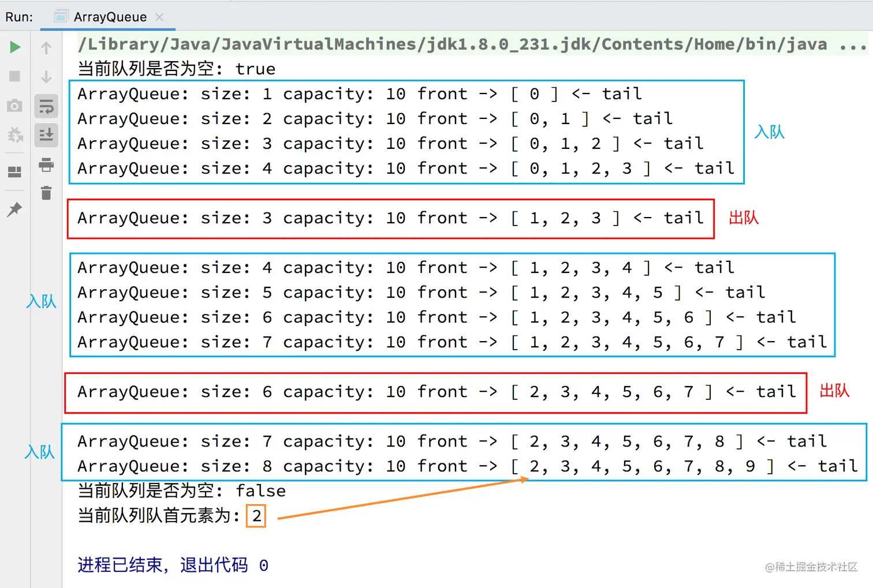Print the console contents
This screenshot has width=873, height=588.
tap(46, 166)
